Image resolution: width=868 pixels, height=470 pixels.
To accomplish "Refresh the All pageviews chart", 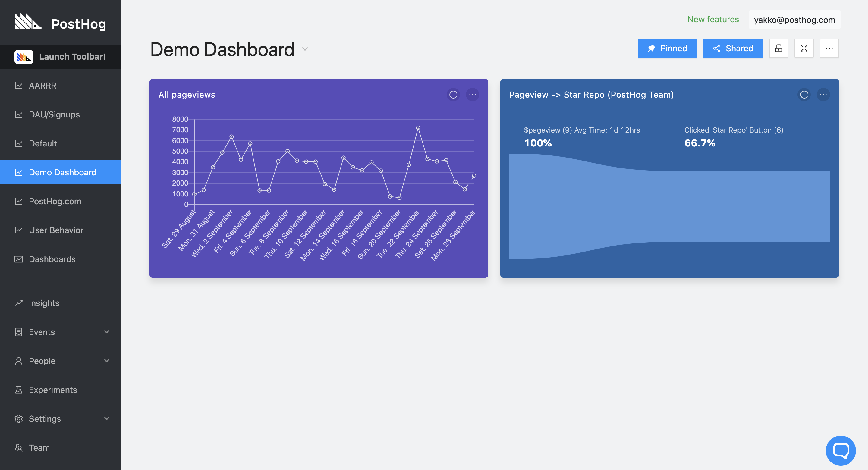I will pyautogui.click(x=453, y=95).
